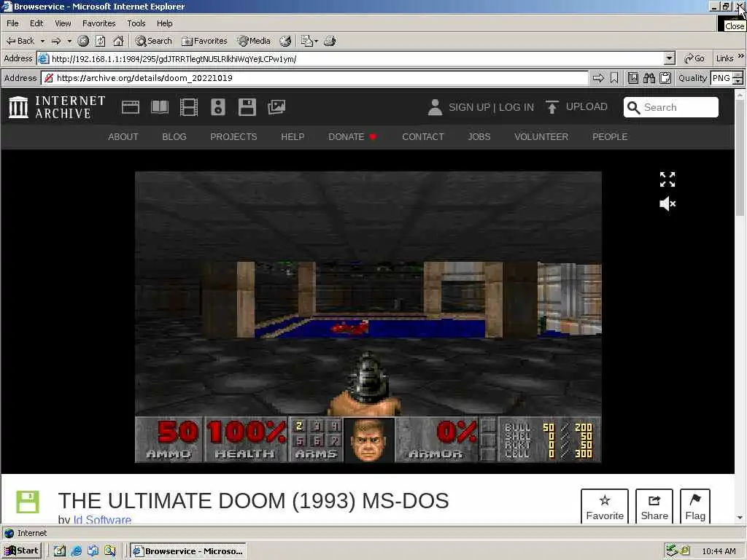The image size is (747, 560).
Task: Open the Internet Archive Texts book icon
Action: point(160,107)
